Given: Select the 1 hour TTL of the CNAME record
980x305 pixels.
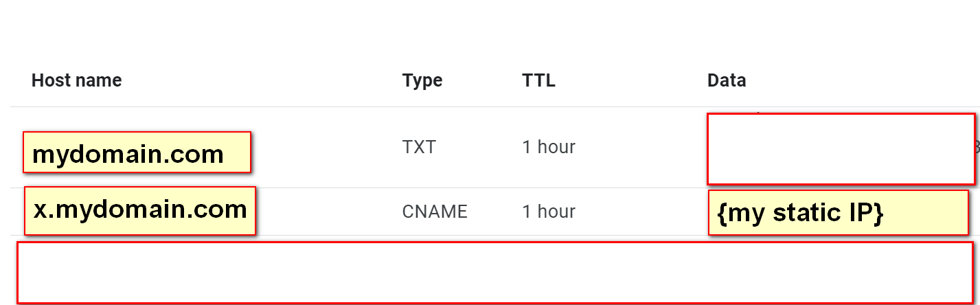Looking at the screenshot, I should (x=548, y=212).
